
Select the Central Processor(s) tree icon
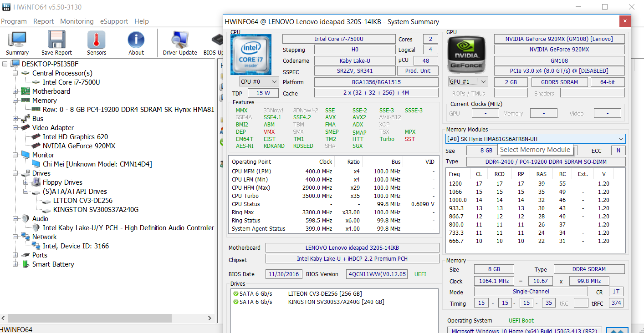tap(26, 73)
